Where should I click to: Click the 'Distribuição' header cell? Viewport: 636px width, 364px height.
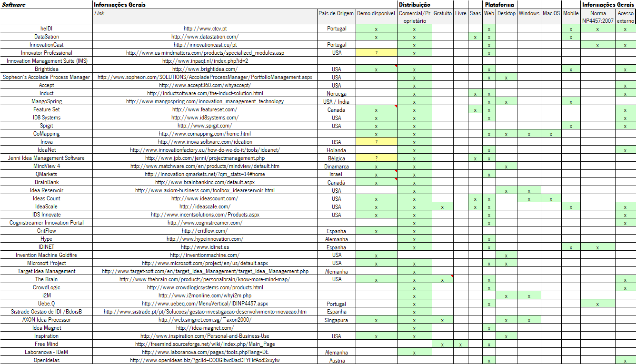pyautogui.click(x=415, y=4)
